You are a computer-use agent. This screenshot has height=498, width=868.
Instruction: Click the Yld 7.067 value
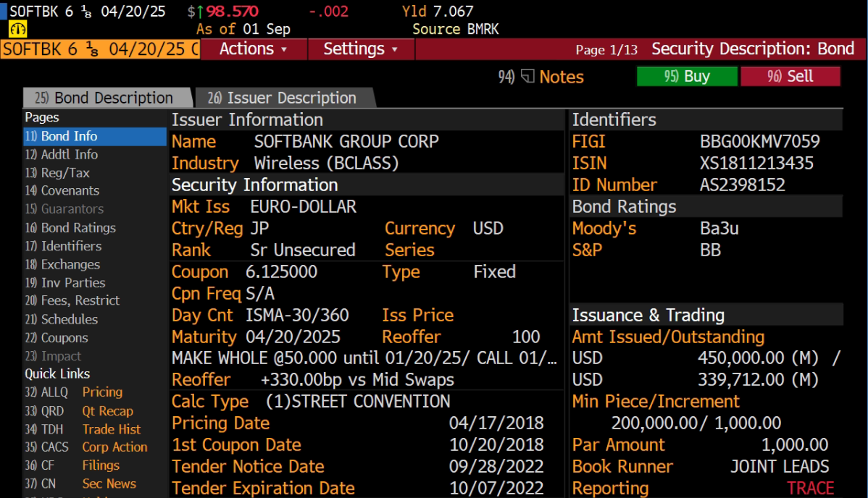point(438,11)
